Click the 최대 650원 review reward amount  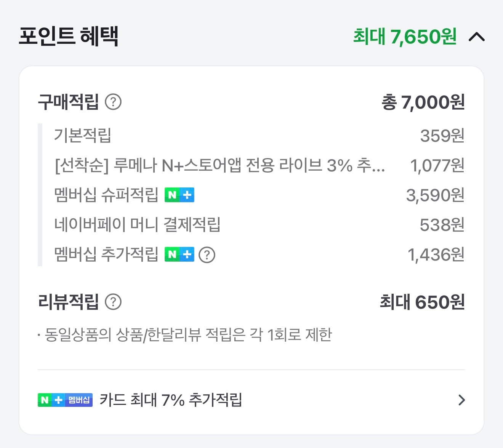tap(423, 302)
